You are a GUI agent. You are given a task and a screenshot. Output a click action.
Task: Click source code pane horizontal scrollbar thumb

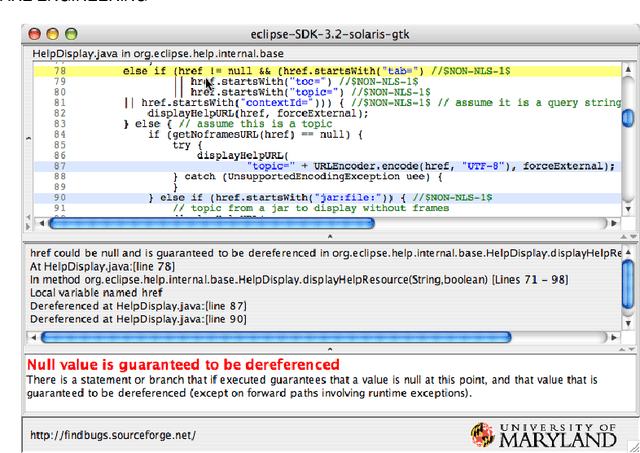(211, 223)
